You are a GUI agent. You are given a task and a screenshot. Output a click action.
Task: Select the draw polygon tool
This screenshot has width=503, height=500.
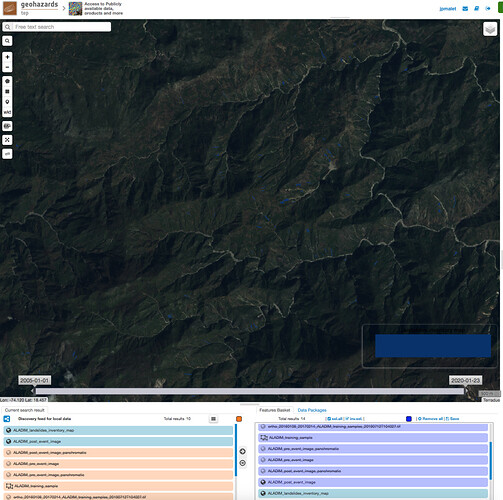pyautogui.click(x=7, y=81)
